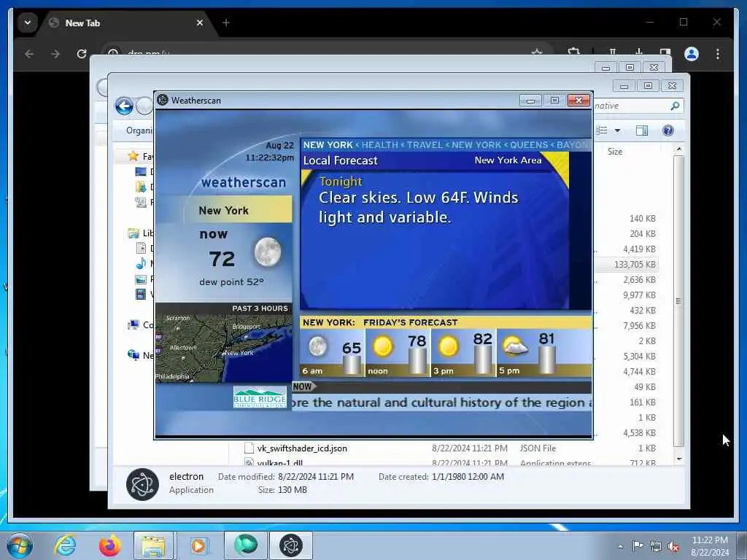Select the file row sized 133,705 KB
This screenshot has height=560, width=747.
pyautogui.click(x=628, y=264)
